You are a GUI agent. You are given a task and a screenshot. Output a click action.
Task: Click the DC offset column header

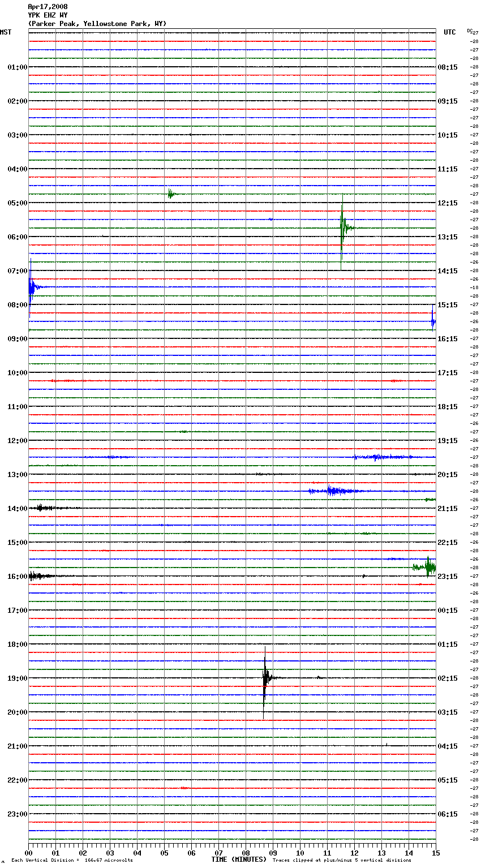tap(470, 31)
